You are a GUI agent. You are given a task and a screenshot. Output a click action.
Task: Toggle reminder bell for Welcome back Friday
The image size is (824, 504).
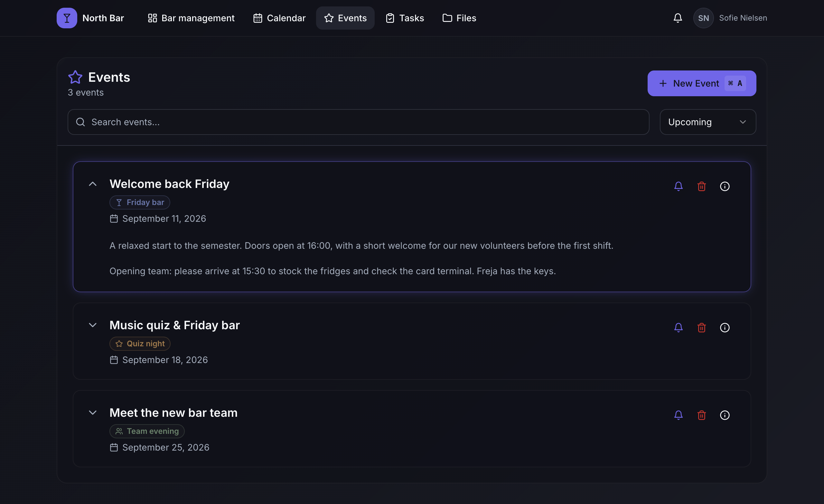pos(678,186)
